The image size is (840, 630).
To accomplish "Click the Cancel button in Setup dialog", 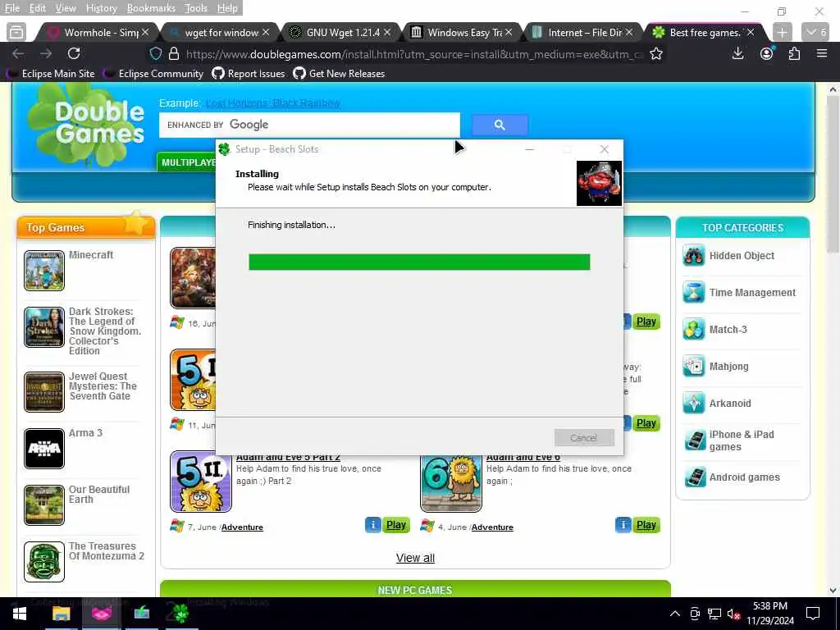I will point(584,438).
